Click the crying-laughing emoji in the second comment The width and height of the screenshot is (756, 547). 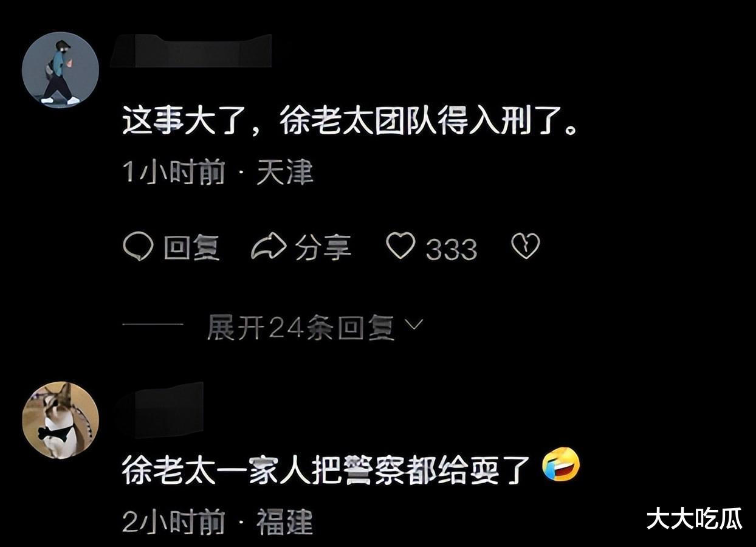point(561,465)
